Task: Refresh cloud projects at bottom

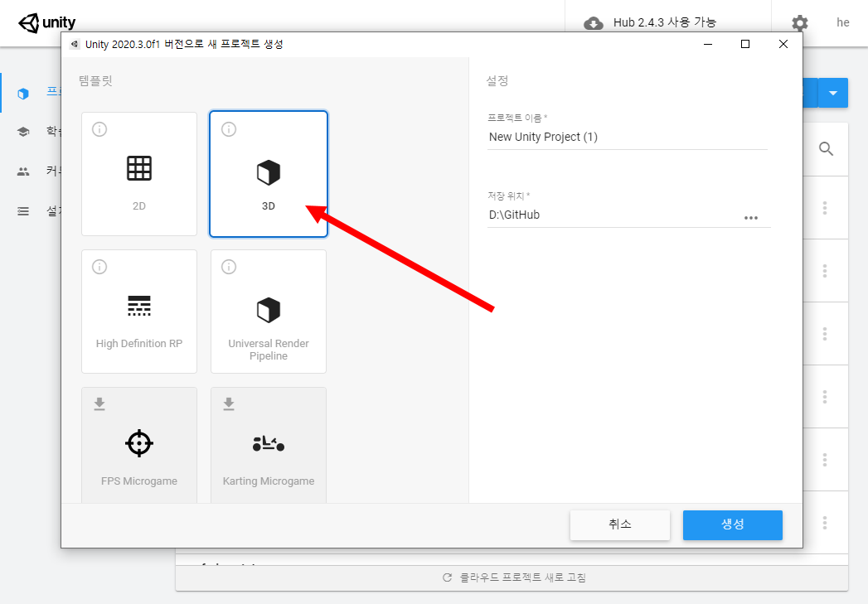Action: (x=514, y=577)
